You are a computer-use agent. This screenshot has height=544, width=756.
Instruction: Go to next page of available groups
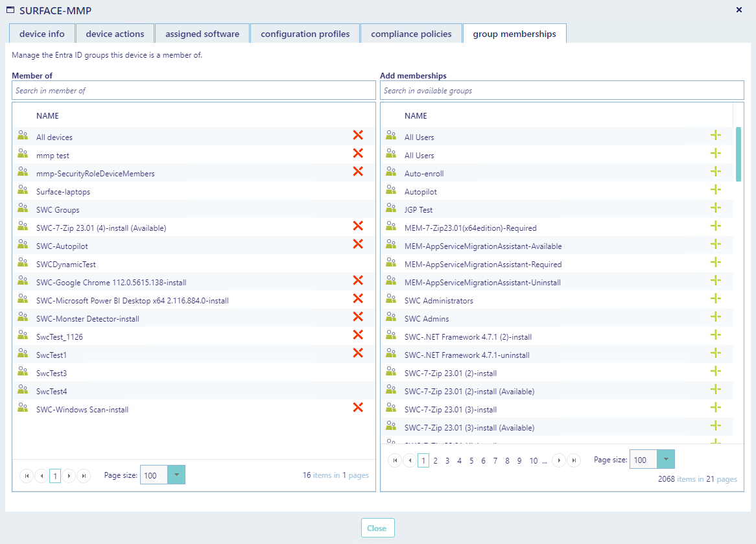pos(558,461)
